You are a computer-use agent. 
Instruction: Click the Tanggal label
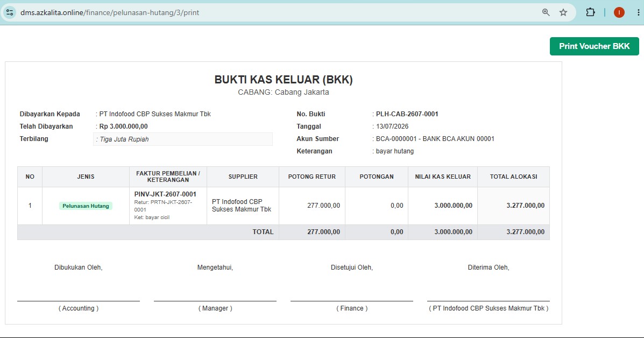click(x=309, y=126)
